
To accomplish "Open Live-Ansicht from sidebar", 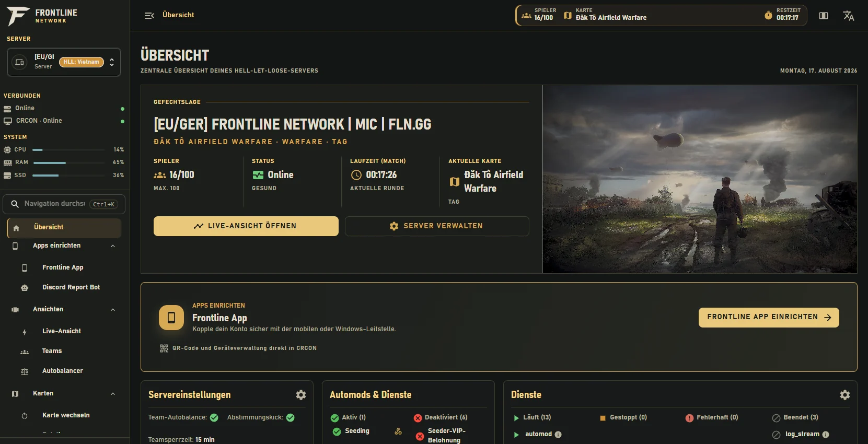I will point(62,331).
